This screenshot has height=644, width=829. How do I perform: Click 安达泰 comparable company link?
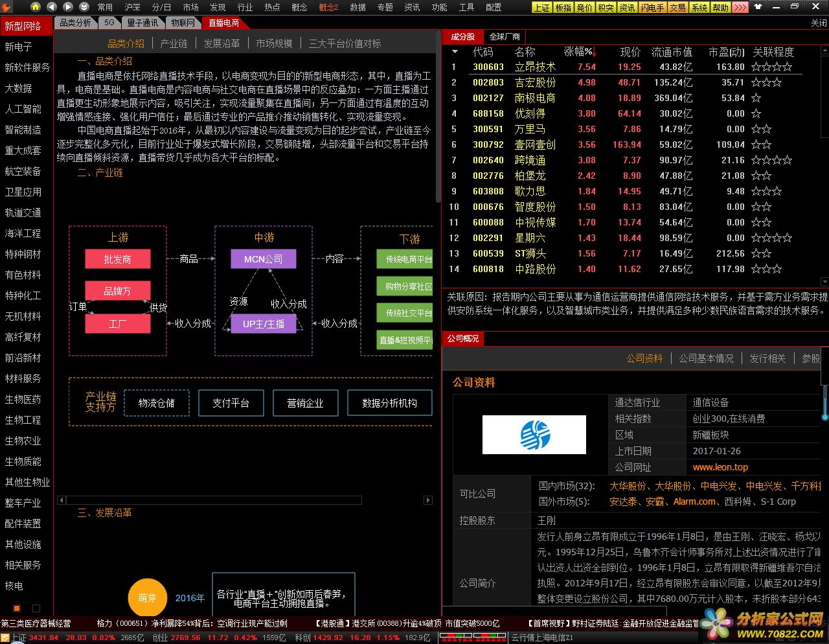click(x=622, y=501)
